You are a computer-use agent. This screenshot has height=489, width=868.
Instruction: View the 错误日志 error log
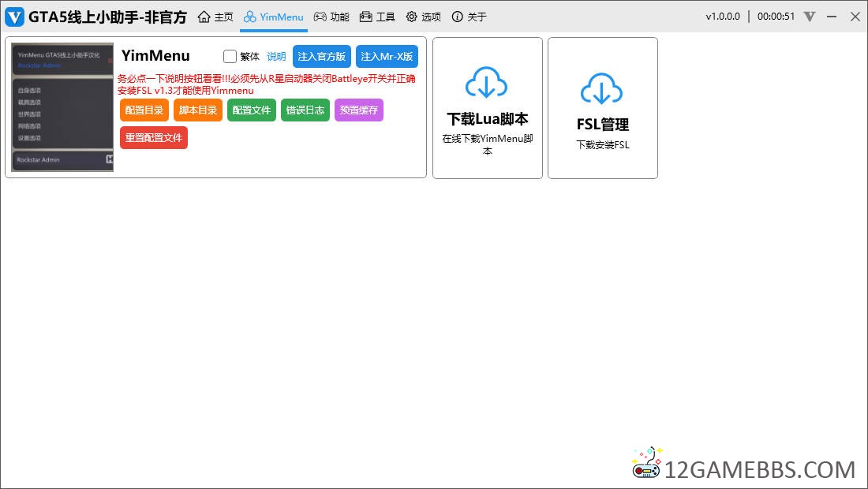305,110
